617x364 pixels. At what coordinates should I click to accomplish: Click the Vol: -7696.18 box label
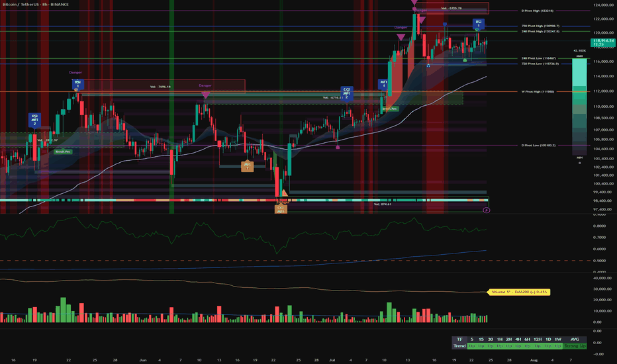click(160, 87)
